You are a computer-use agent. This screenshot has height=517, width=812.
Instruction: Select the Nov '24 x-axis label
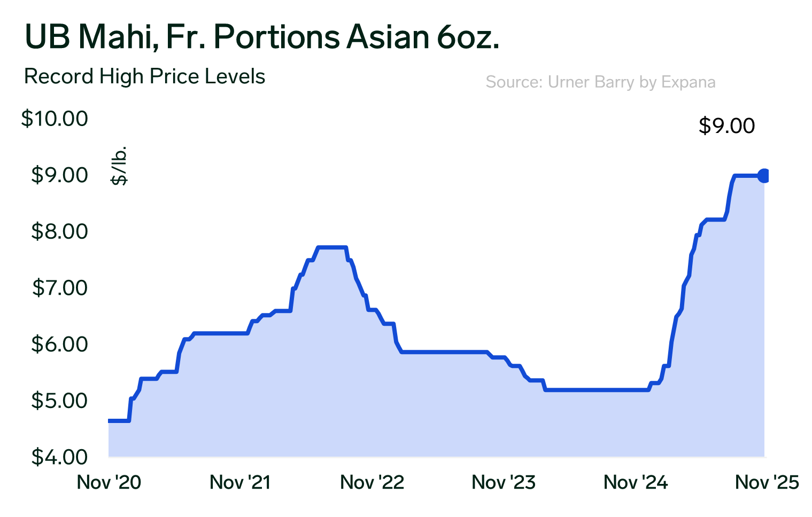point(636,483)
